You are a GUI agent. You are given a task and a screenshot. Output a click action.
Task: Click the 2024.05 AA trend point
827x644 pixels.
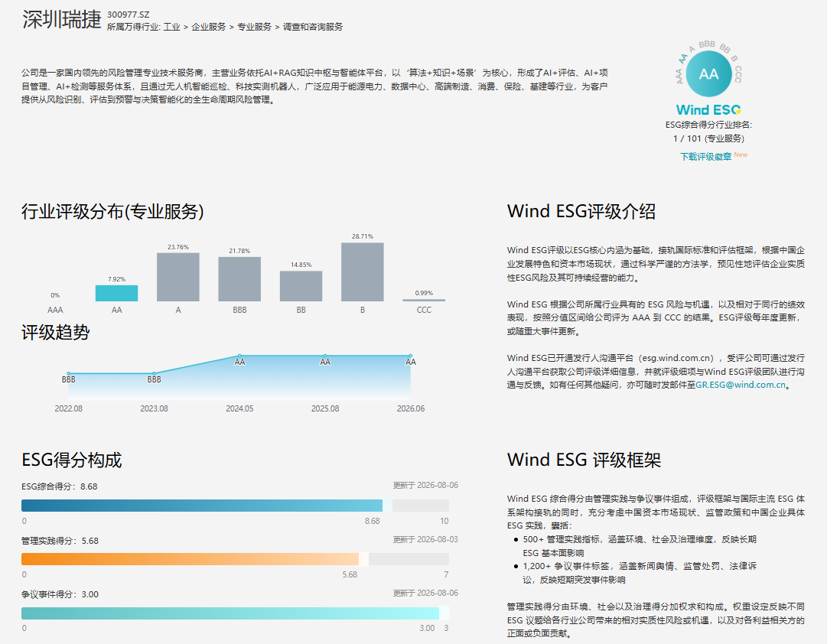tap(239, 356)
